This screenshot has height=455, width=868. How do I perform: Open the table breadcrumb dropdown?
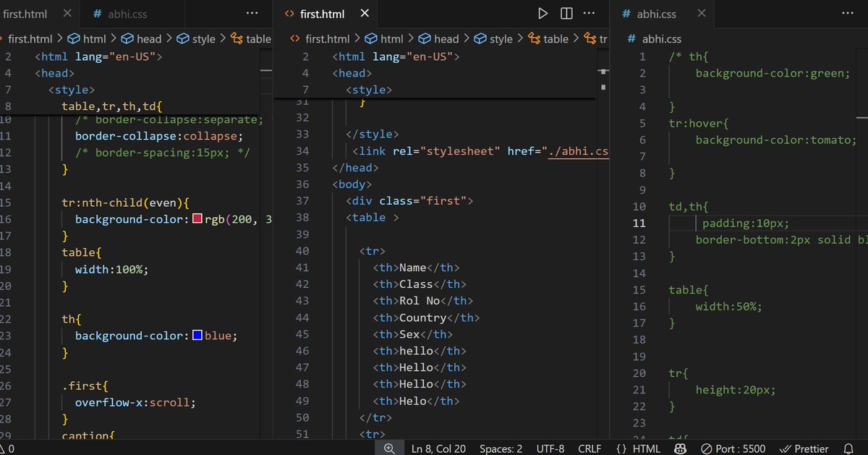click(553, 38)
